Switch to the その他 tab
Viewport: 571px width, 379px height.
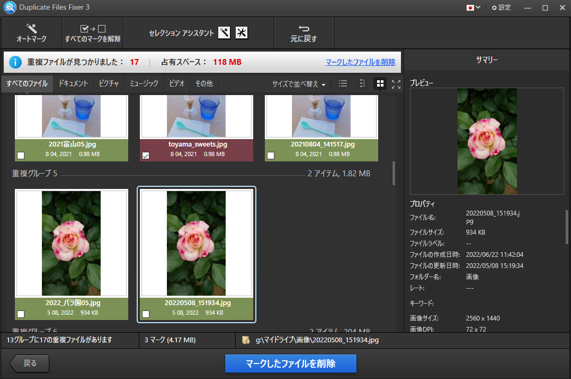(x=204, y=83)
